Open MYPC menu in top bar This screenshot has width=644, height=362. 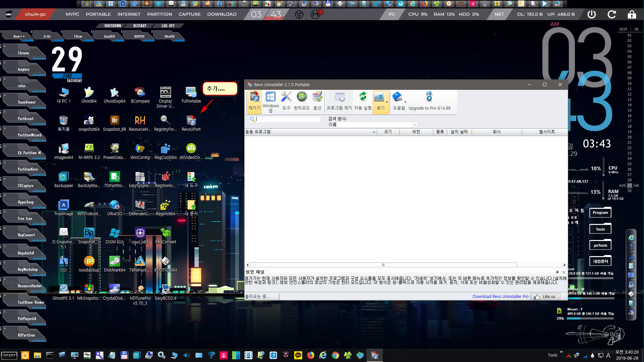[72, 14]
